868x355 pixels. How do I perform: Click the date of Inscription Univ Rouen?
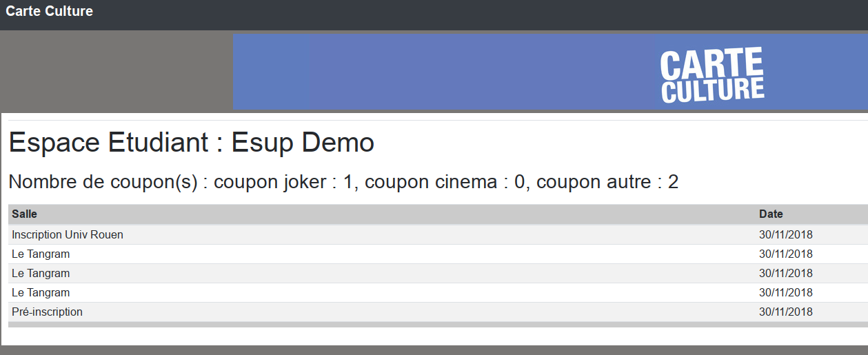[x=785, y=234]
